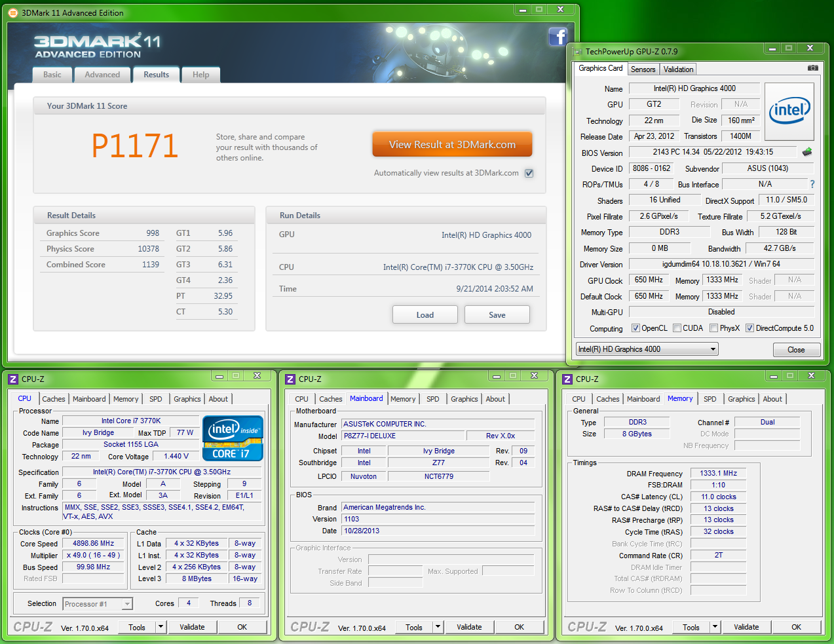Image resolution: width=834 pixels, height=644 pixels.
Task: Click the Close button in GPU-Z
Action: tap(796, 350)
